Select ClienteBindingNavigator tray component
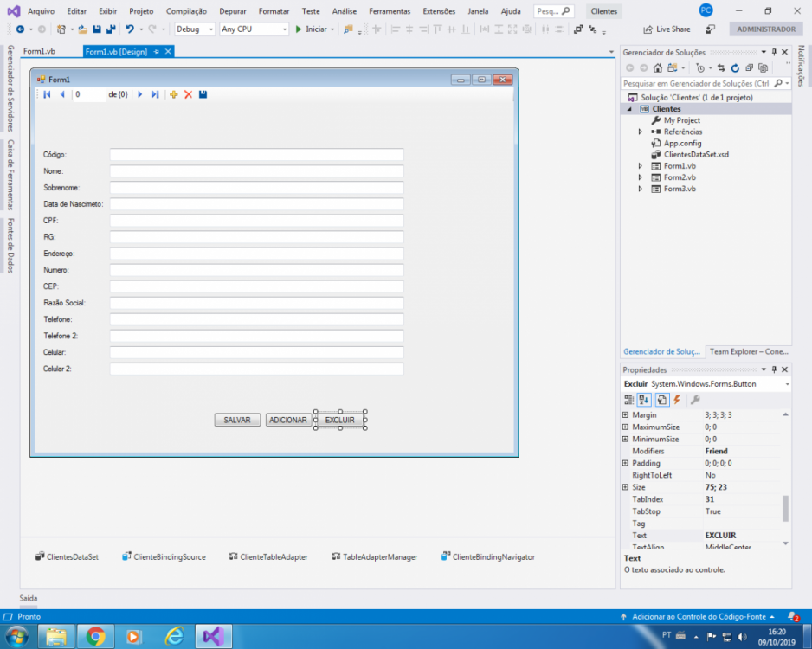 click(x=488, y=557)
